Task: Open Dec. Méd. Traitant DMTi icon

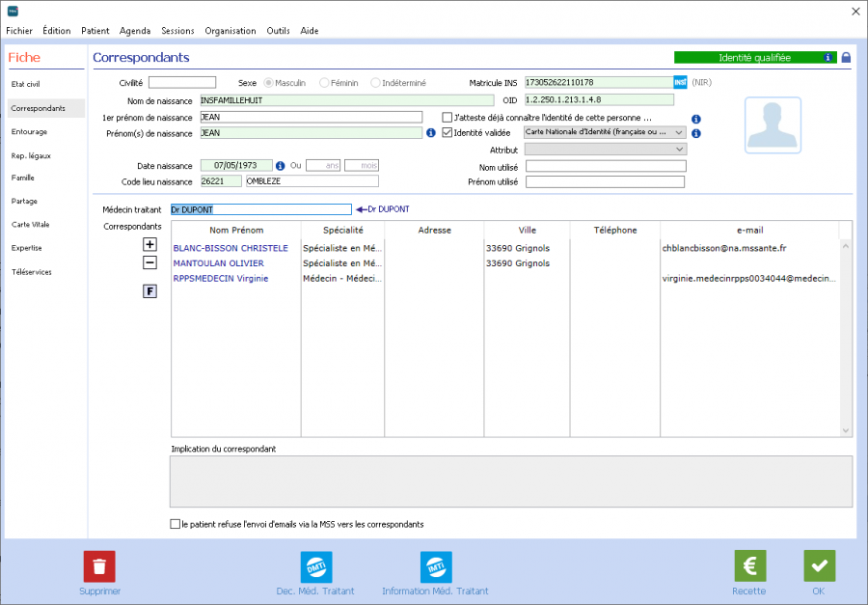Action: tap(316, 566)
